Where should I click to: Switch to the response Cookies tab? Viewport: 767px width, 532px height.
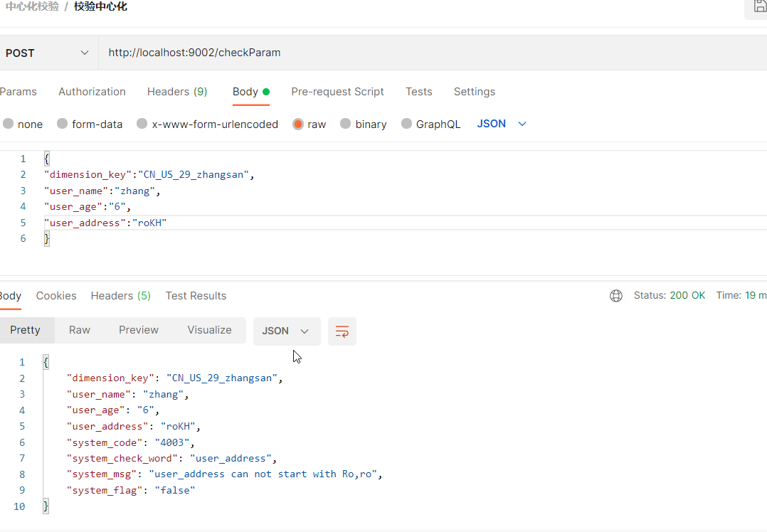56,296
